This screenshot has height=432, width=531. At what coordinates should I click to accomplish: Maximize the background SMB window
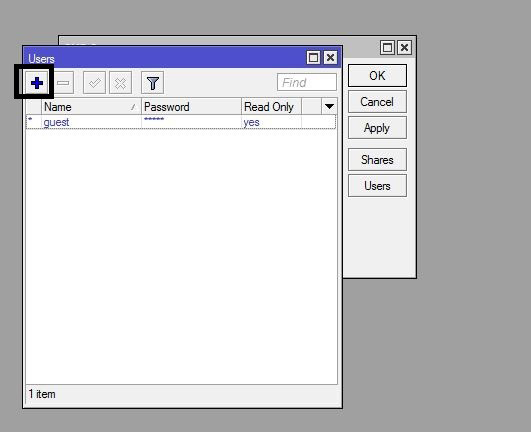tap(387, 47)
